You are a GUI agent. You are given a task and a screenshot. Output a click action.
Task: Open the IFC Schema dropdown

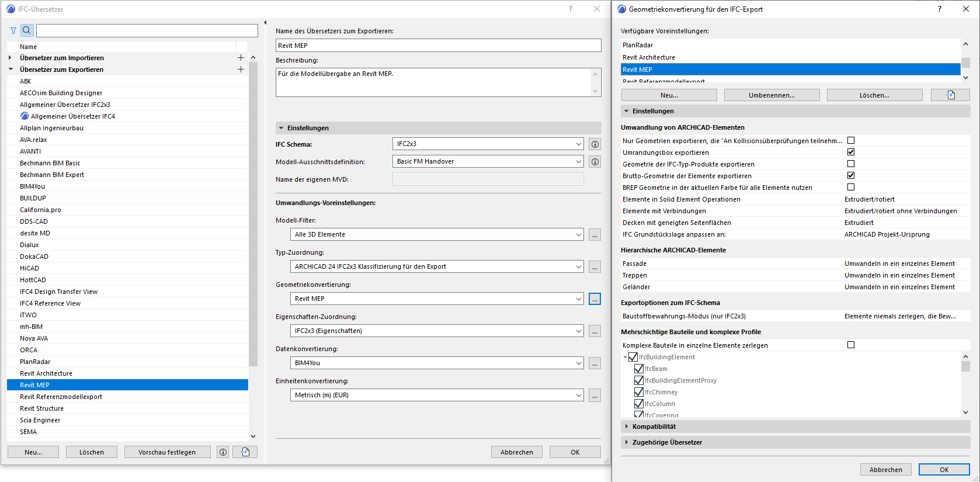pyautogui.click(x=488, y=144)
